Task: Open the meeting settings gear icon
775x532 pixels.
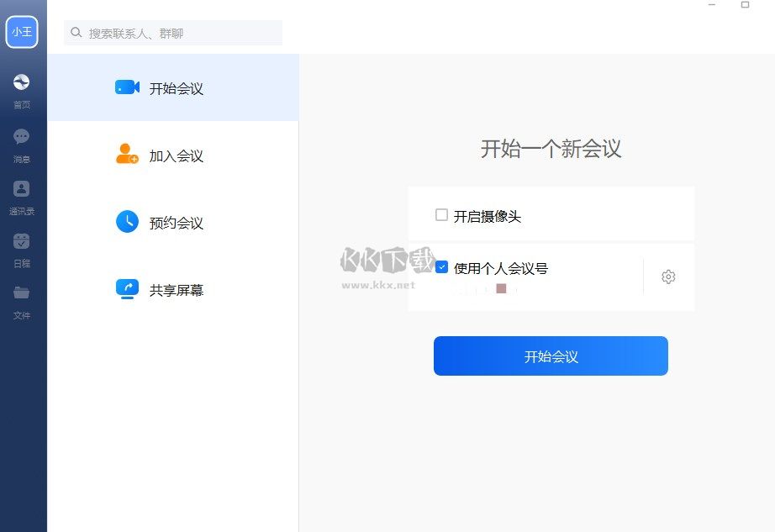Action: (668, 276)
